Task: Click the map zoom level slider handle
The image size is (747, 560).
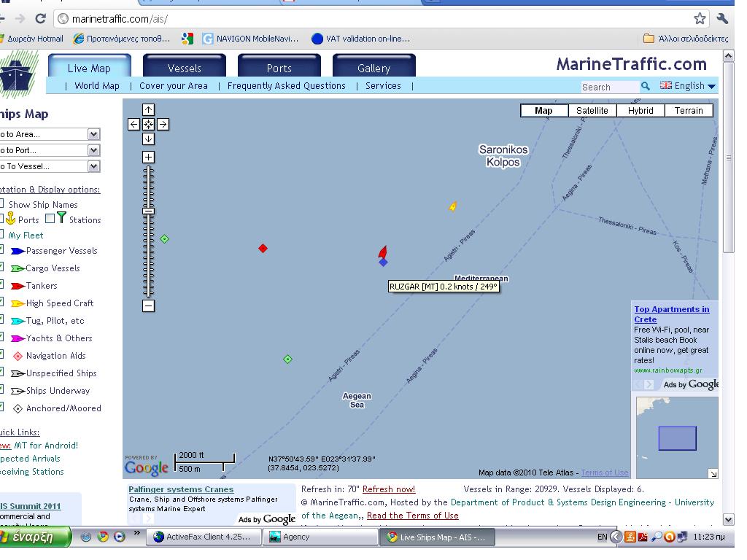Action: point(148,211)
